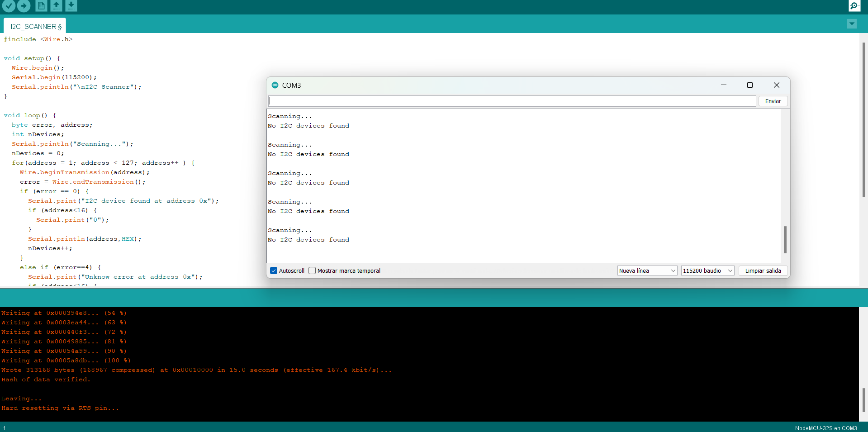Image resolution: width=868 pixels, height=432 pixels.
Task: Click the serial monitor text input field
Action: point(512,101)
